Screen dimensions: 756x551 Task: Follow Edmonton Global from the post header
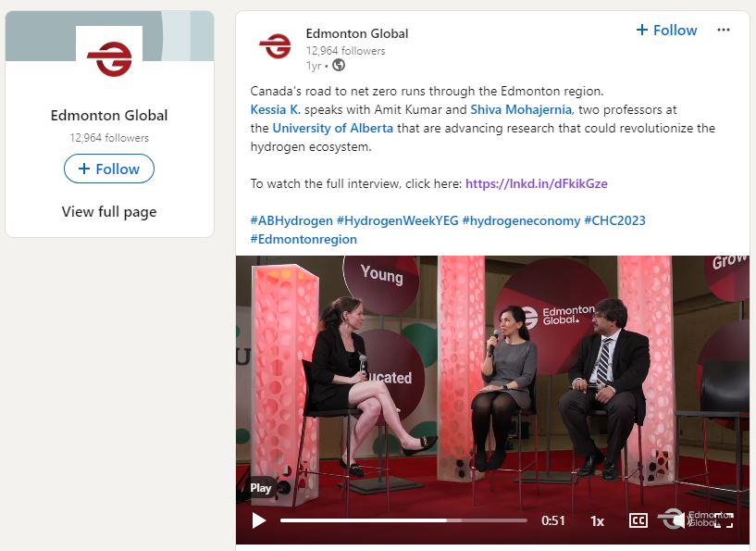666,31
